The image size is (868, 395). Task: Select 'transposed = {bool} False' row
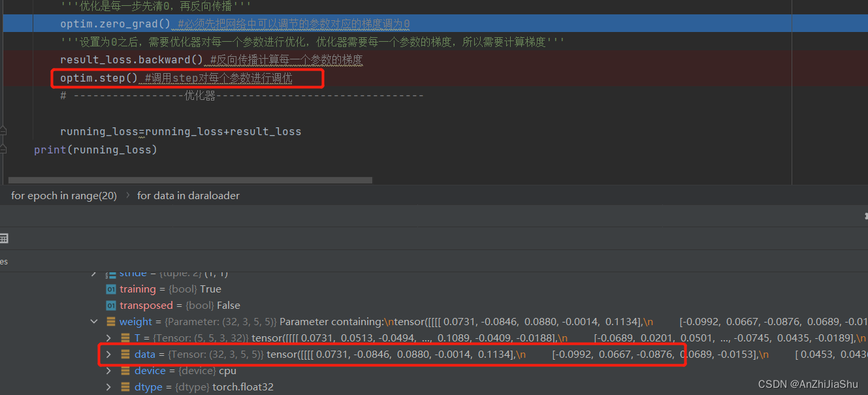(x=172, y=306)
